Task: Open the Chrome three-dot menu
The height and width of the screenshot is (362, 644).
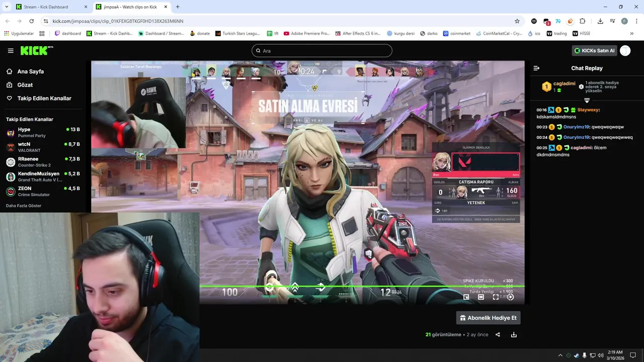Action: tap(635, 21)
